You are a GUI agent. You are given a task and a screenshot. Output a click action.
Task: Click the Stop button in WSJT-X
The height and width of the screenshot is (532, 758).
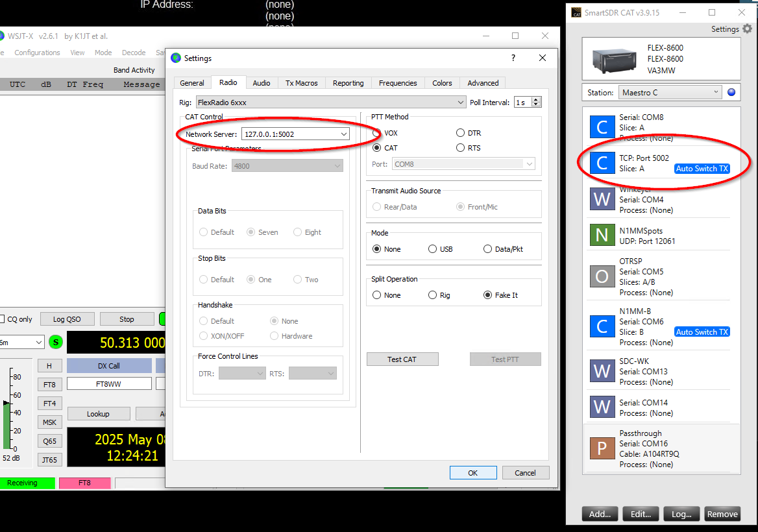click(x=127, y=319)
